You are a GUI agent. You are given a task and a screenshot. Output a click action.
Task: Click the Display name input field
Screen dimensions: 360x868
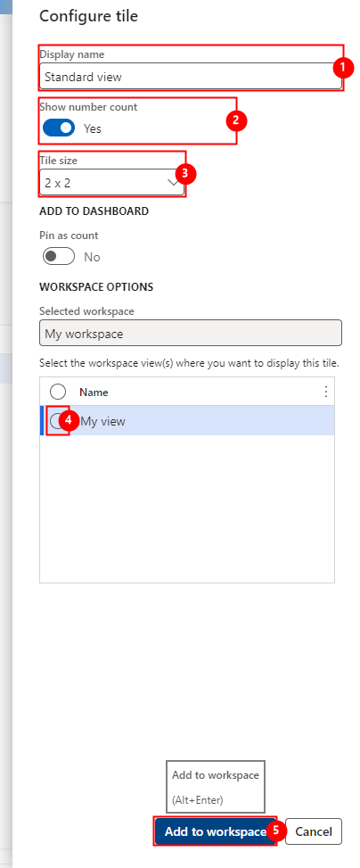190,77
